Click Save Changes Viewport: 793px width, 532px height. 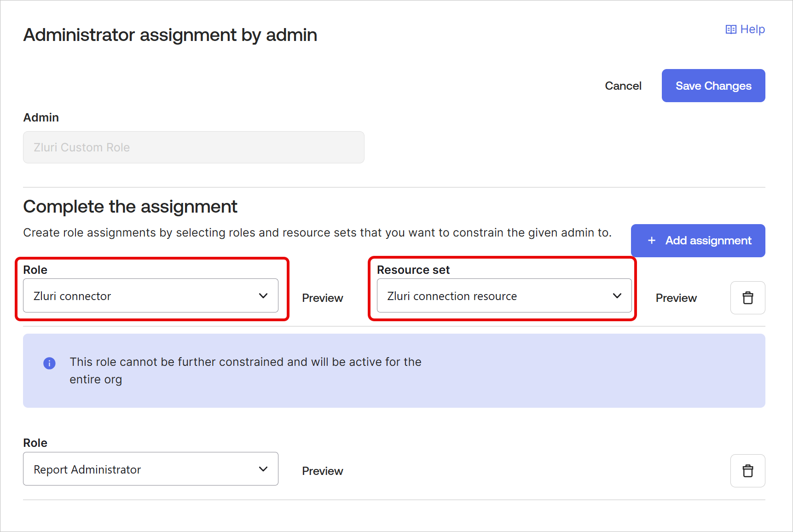(x=713, y=86)
